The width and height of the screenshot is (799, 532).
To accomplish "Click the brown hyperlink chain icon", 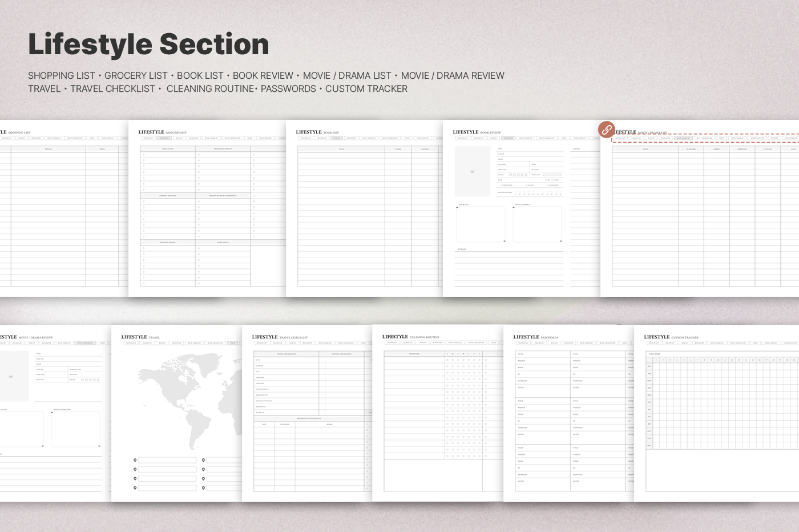I will click(x=607, y=130).
